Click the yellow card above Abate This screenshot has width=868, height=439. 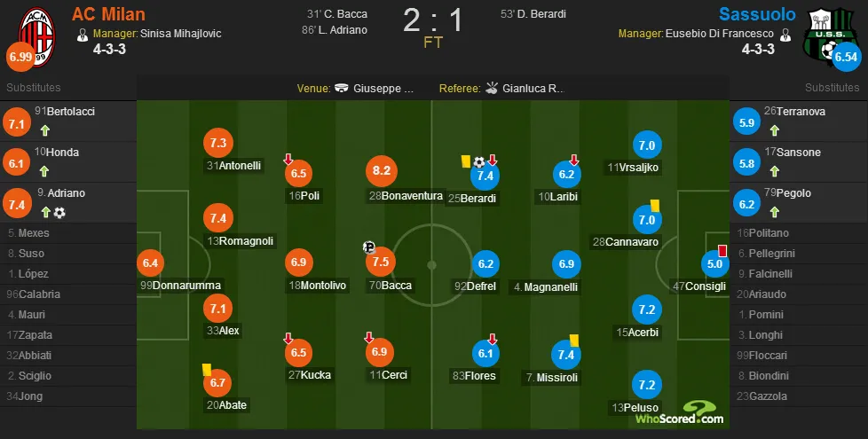(207, 369)
